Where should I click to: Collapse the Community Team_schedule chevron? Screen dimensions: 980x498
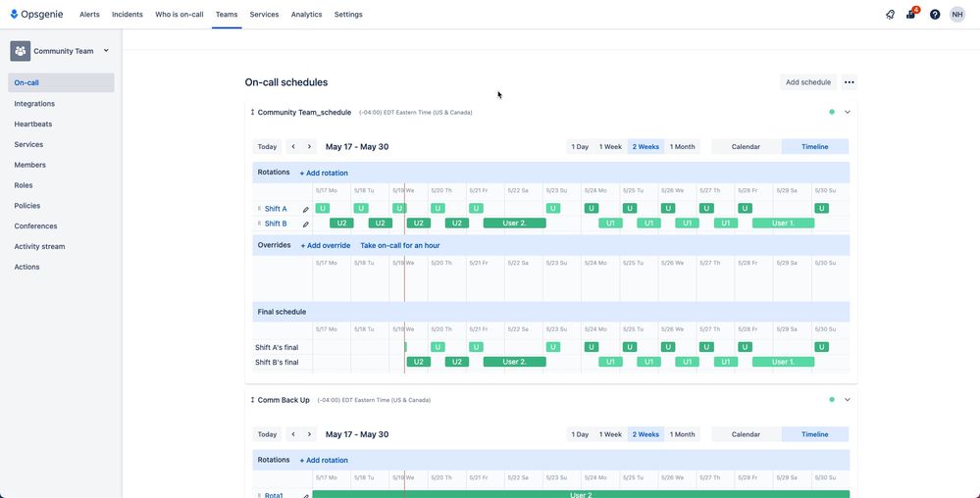[848, 113]
